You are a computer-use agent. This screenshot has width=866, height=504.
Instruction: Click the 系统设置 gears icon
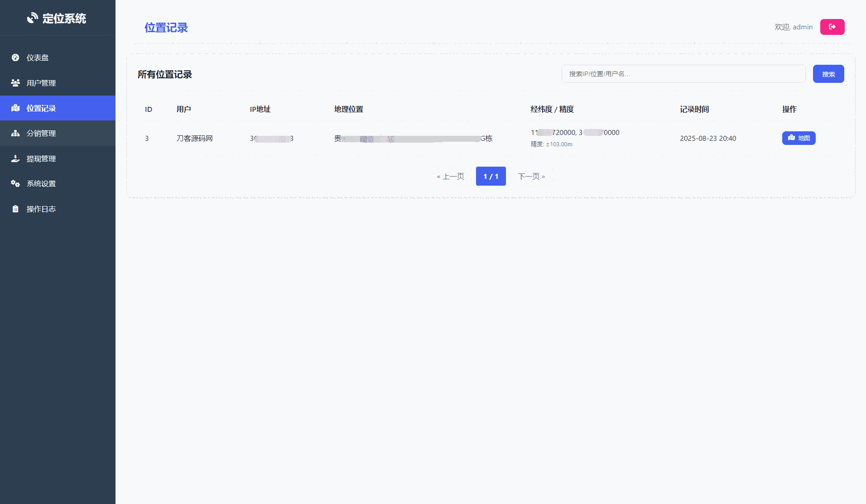(x=15, y=183)
